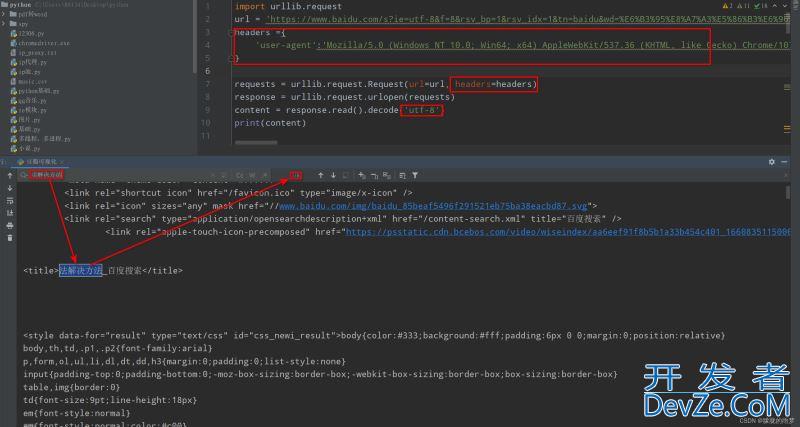Click the print icon in run panel

(10, 225)
